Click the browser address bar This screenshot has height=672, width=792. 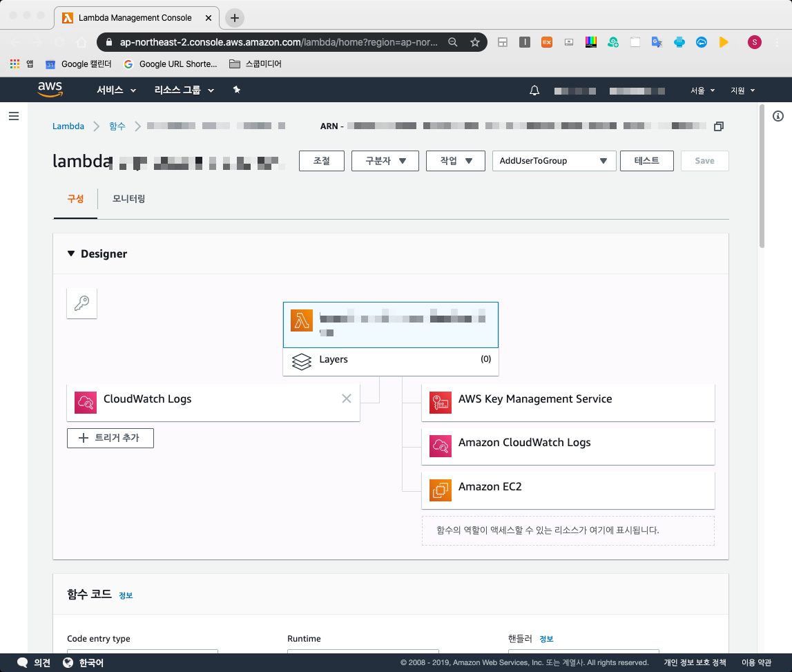tap(278, 42)
